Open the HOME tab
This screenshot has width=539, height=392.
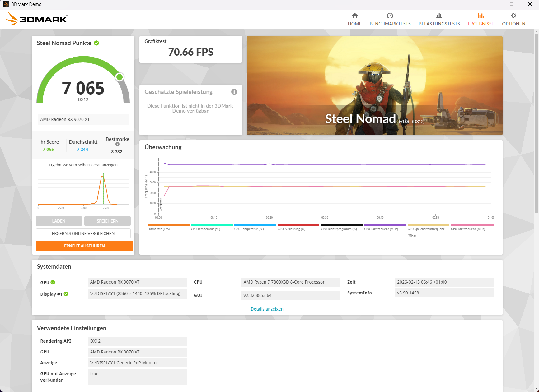pos(354,19)
